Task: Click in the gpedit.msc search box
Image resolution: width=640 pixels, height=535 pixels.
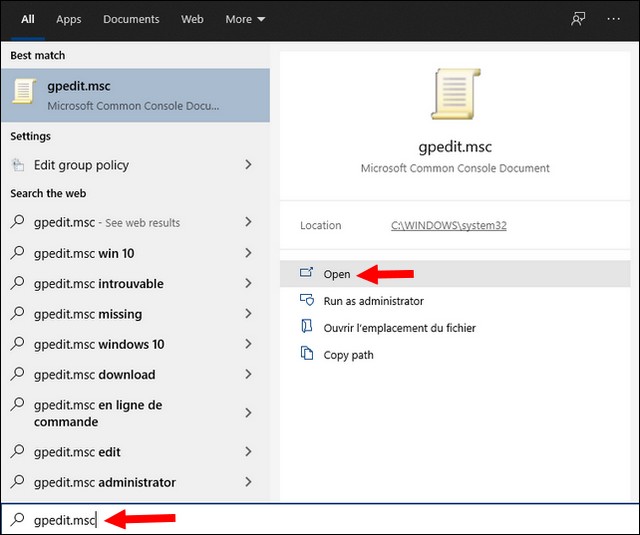Action: (320, 519)
